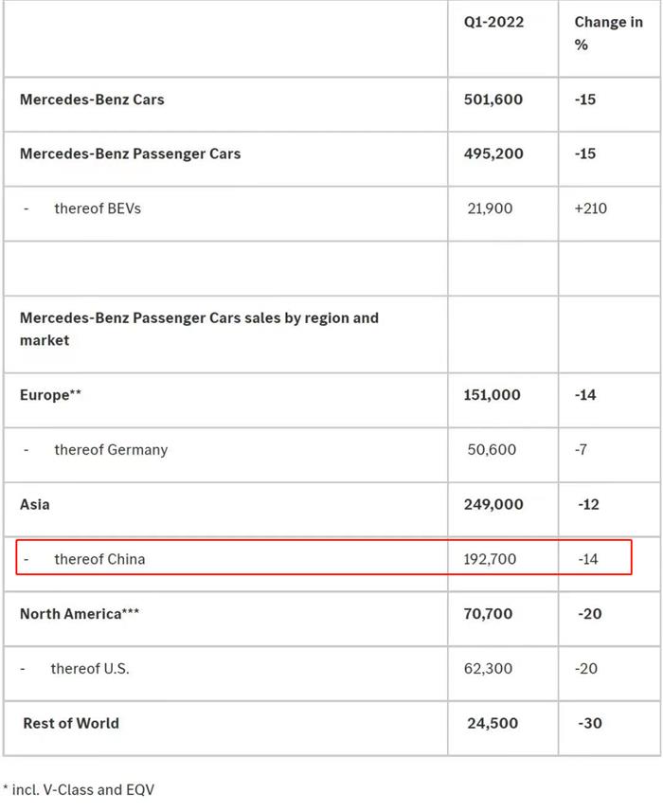Click the "Change in %" column header

click(x=607, y=33)
